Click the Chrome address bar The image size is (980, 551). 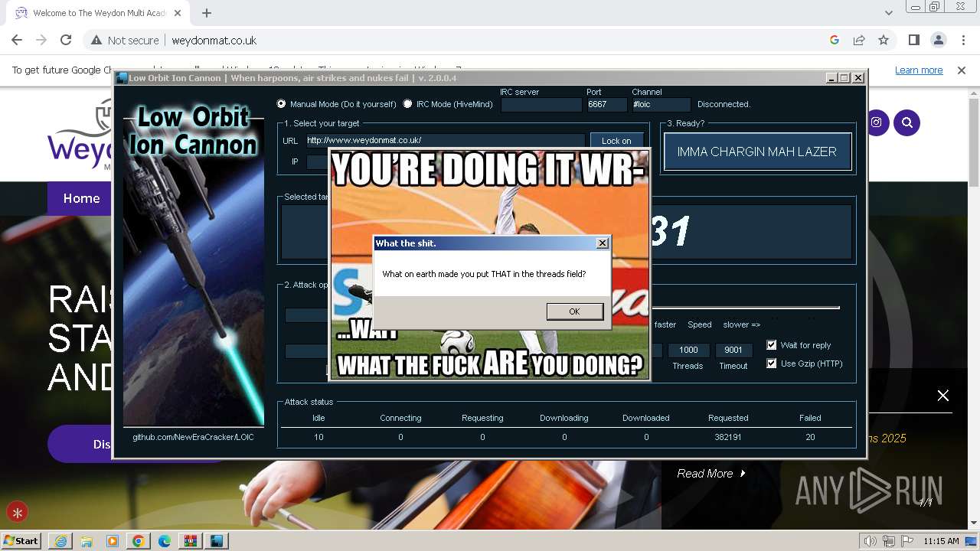click(x=490, y=40)
